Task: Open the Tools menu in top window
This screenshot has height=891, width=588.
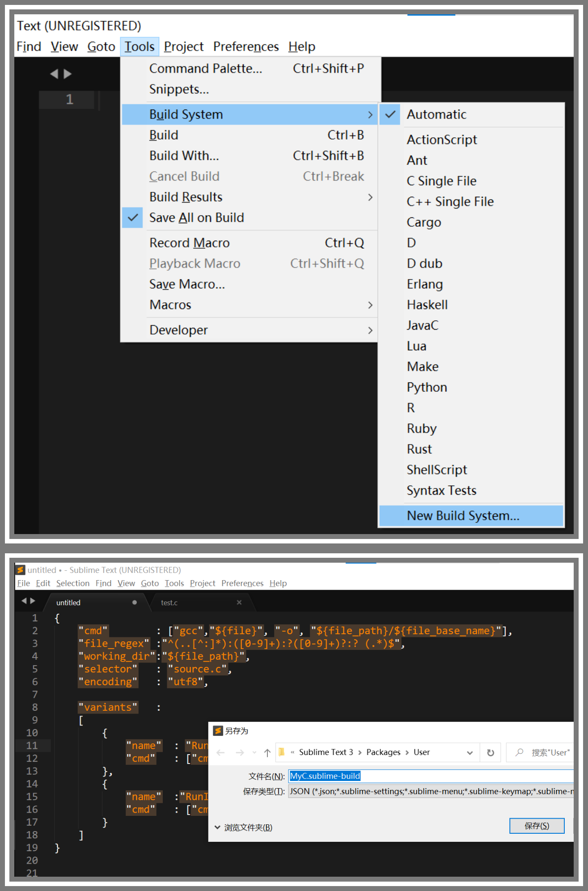Action: (x=140, y=47)
